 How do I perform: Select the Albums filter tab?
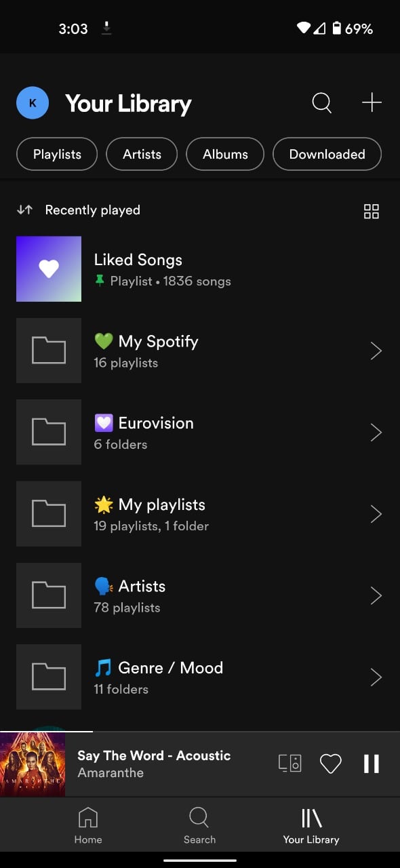224,154
